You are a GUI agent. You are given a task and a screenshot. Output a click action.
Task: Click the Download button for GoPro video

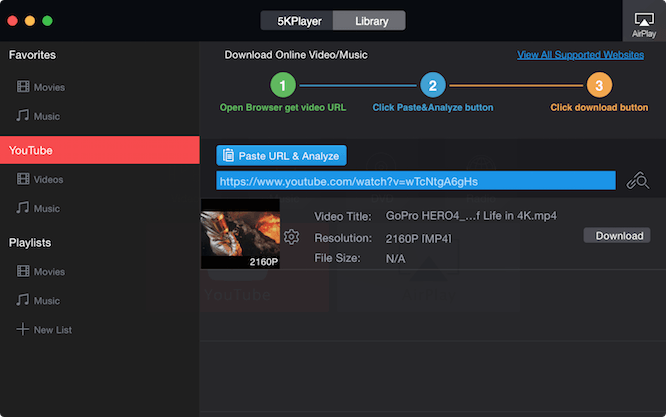pos(617,236)
